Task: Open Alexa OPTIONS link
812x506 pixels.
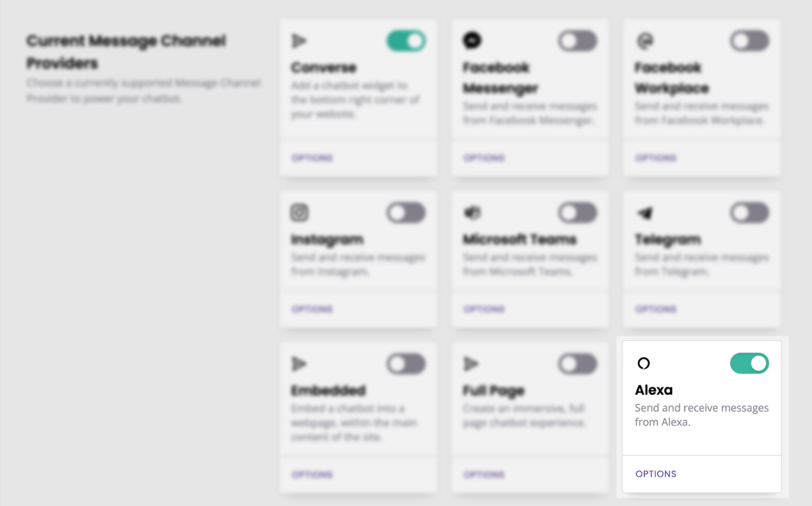Action: (x=656, y=474)
